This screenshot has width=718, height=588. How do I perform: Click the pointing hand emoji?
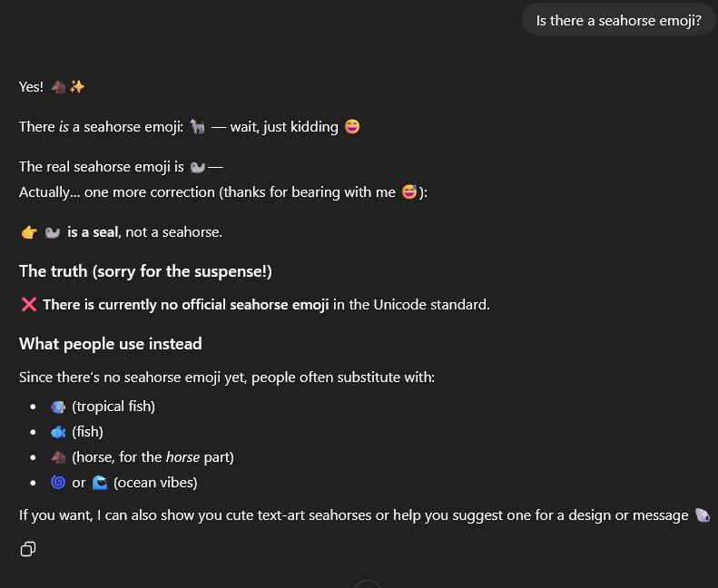coord(29,232)
